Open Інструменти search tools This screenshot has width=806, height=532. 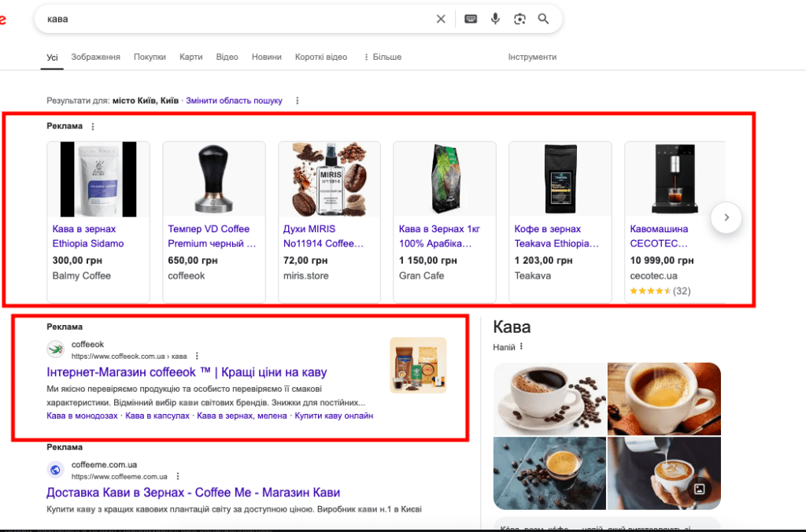point(532,57)
